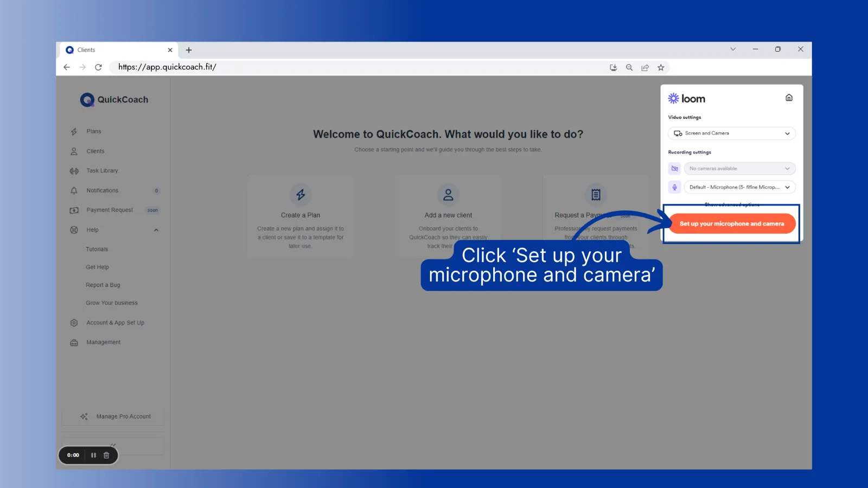Select Task Library in the sidebar

(x=102, y=171)
